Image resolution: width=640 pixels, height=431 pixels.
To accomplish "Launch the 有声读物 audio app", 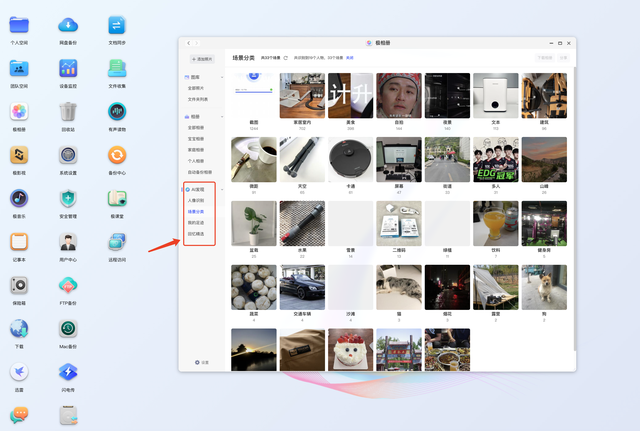I will click(x=117, y=112).
